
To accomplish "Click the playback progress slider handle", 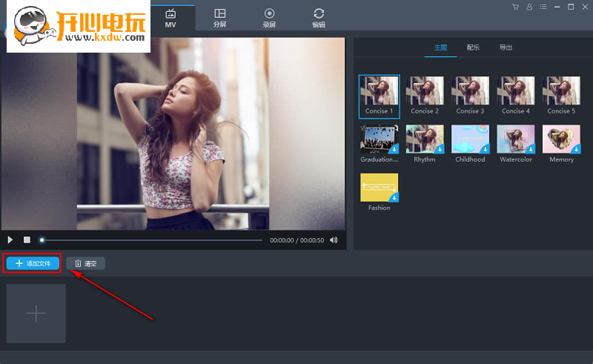I will [42, 239].
